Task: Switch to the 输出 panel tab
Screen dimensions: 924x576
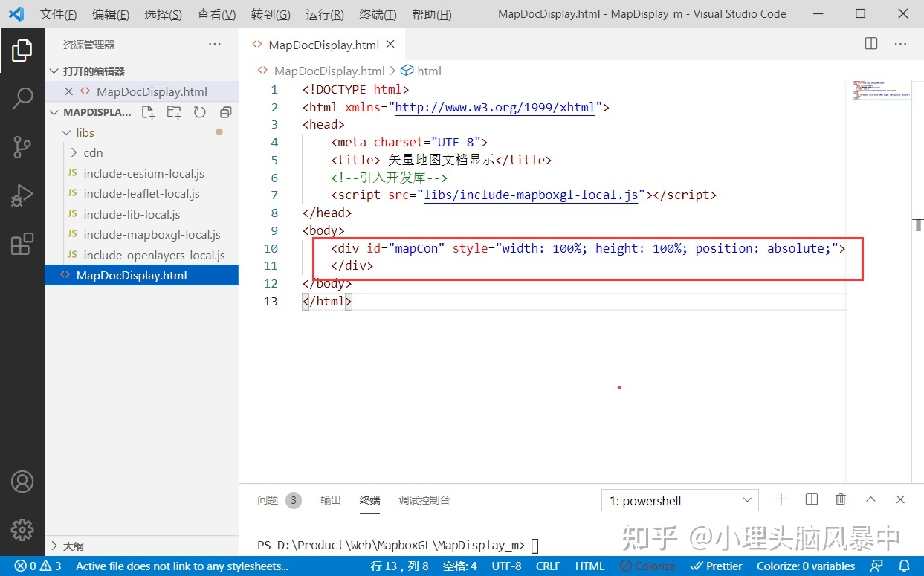Action: (x=331, y=500)
